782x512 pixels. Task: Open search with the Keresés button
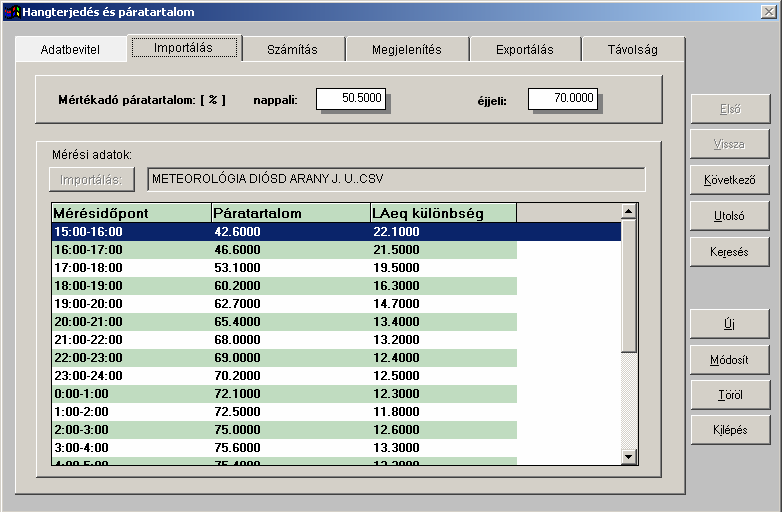click(730, 252)
